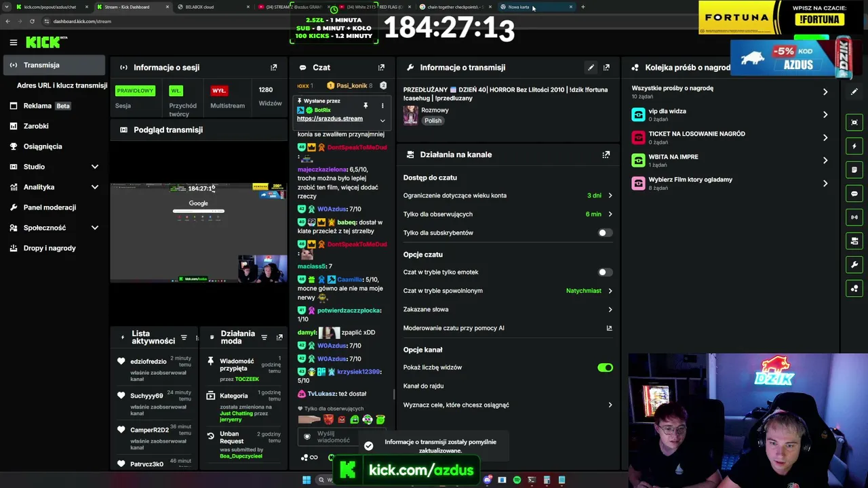This screenshot has height=488, width=868.
Task: Click username edziofredzio in activity list
Action: click(x=149, y=362)
